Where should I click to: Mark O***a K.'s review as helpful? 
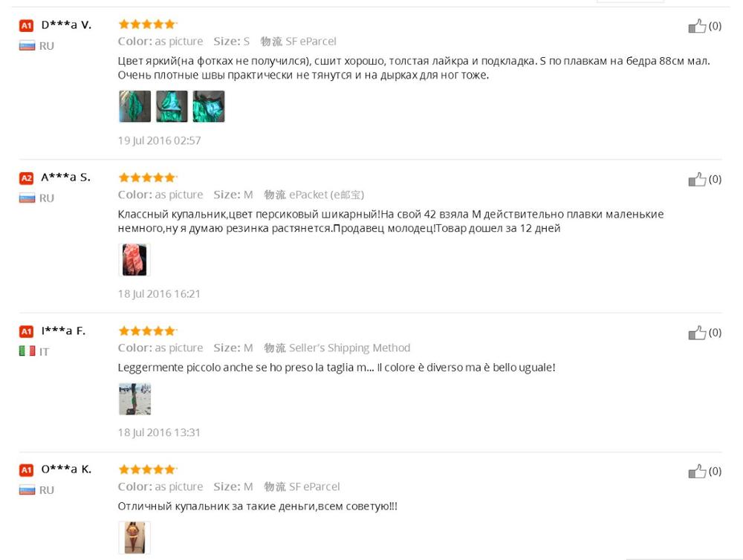click(x=697, y=472)
